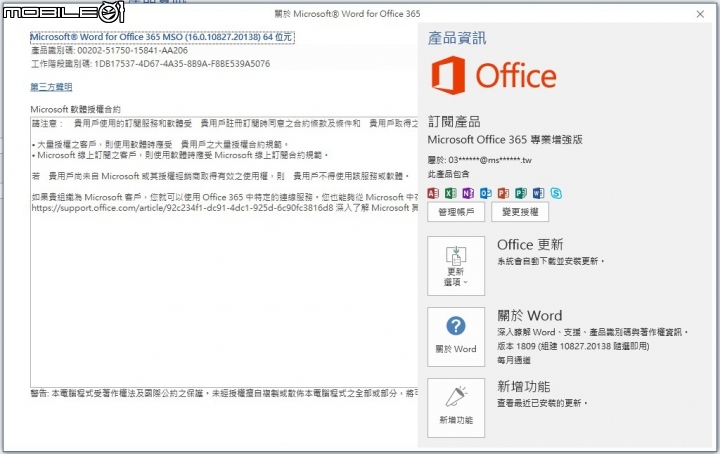Click the OneNote app icon
The image size is (720, 454).
click(468, 193)
